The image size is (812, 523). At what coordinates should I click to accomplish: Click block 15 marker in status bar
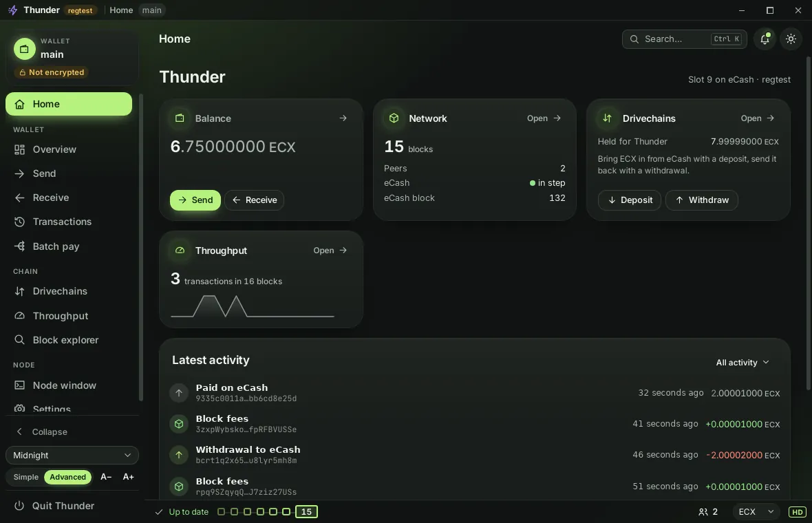click(307, 511)
